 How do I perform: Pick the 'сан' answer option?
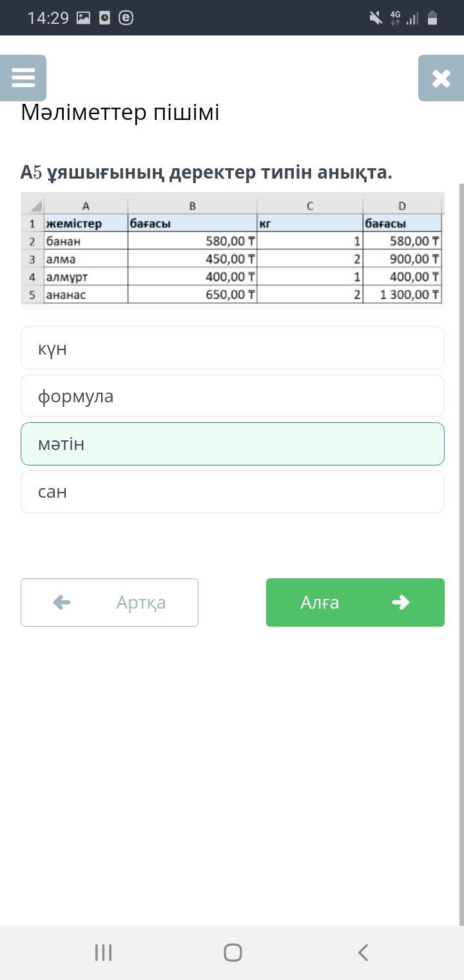click(232, 491)
